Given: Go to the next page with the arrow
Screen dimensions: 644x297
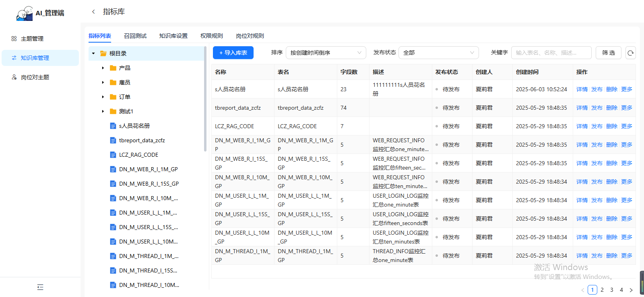Looking at the screenshot, I should 631,290.
